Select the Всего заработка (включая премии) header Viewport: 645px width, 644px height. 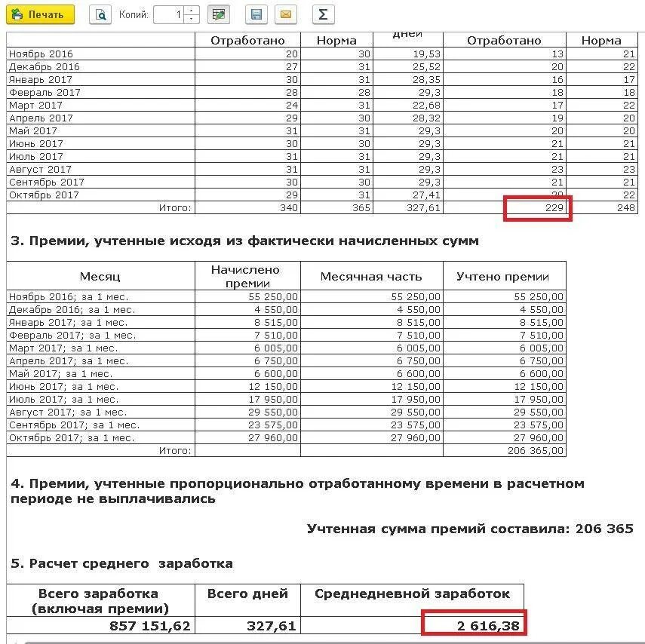tap(100, 601)
